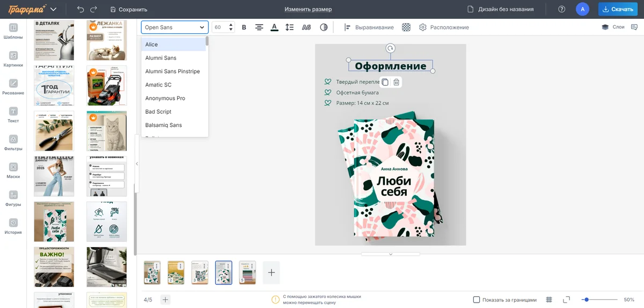
Task: Click the Undo arrow icon
Action: coord(80,9)
